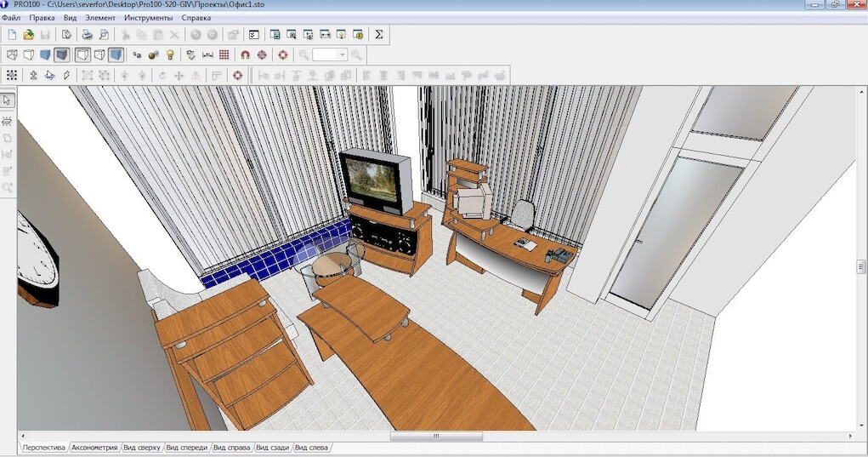Open the Справка menu

pyautogui.click(x=196, y=18)
